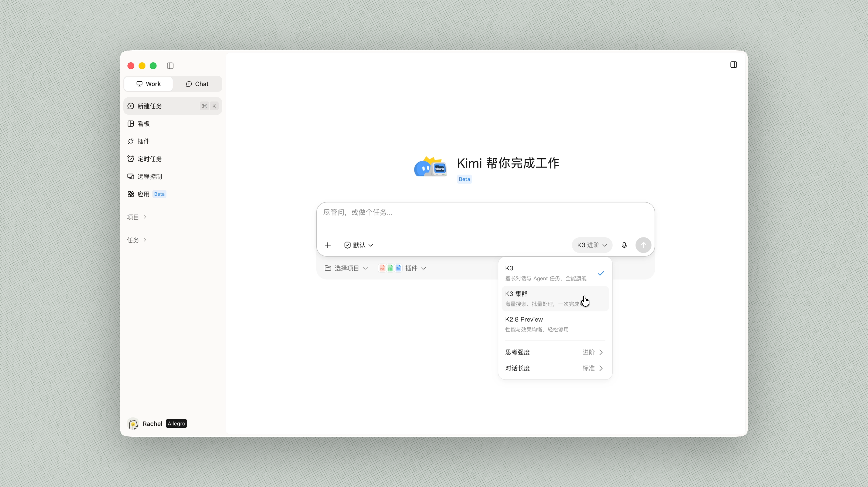The image size is (868, 487).
Task: Open the 看板 board view
Action: tap(173, 124)
